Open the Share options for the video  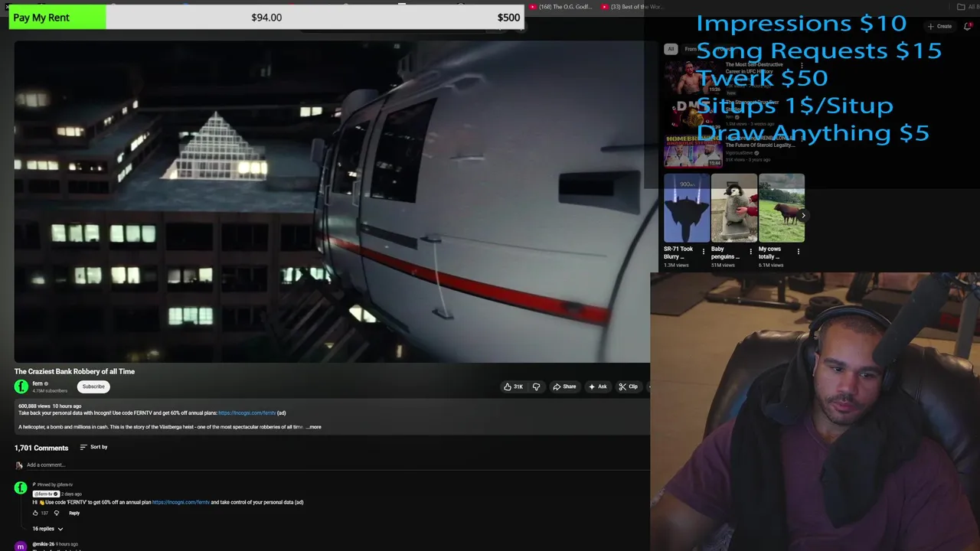pos(564,386)
